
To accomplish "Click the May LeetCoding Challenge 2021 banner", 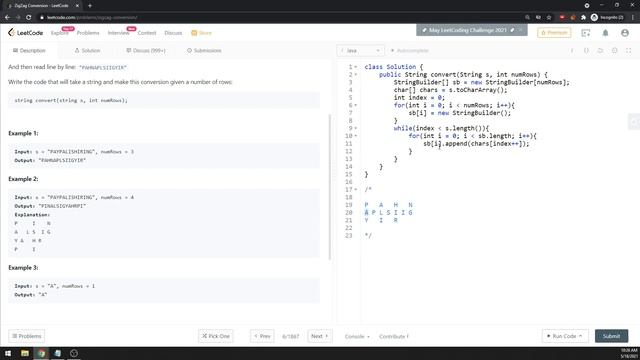I will click(471, 30).
